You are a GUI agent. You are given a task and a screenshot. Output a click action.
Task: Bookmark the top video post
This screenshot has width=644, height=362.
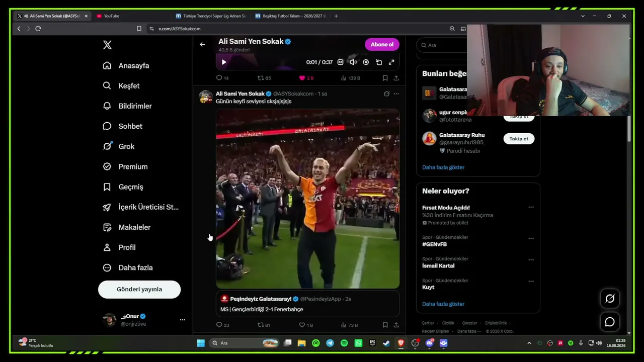[x=385, y=78]
